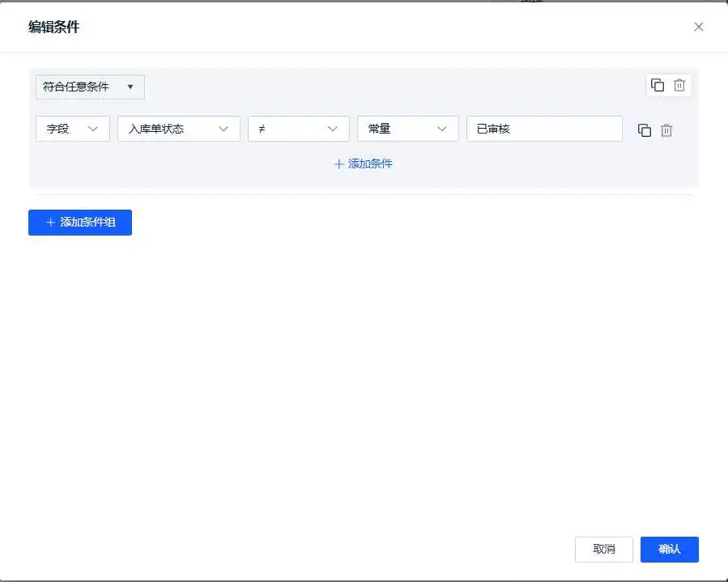Image resolution: width=728 pixels, height=582 pixels.
Task: Confirm the conditions with 确认 button
Action: pos(669,549)
